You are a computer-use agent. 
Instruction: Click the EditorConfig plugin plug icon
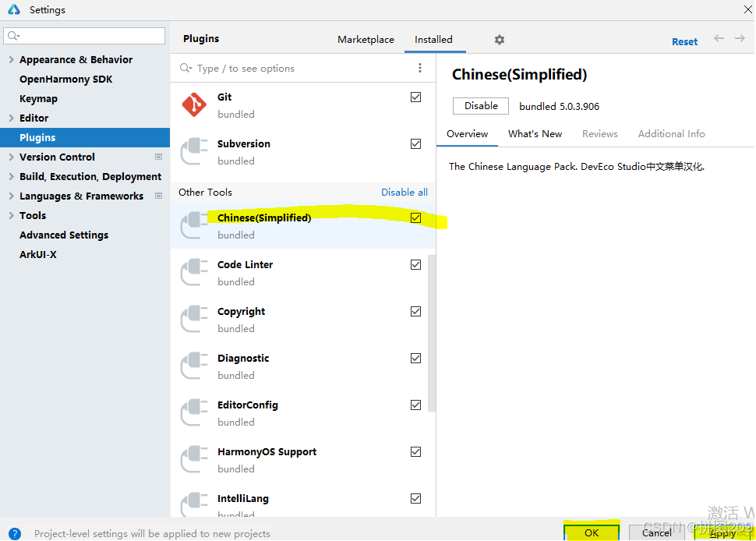[194, 412]
